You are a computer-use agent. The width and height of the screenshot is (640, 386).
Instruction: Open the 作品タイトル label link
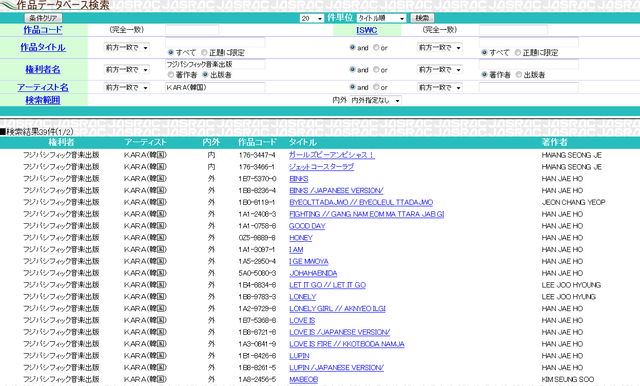pos(43,47)
